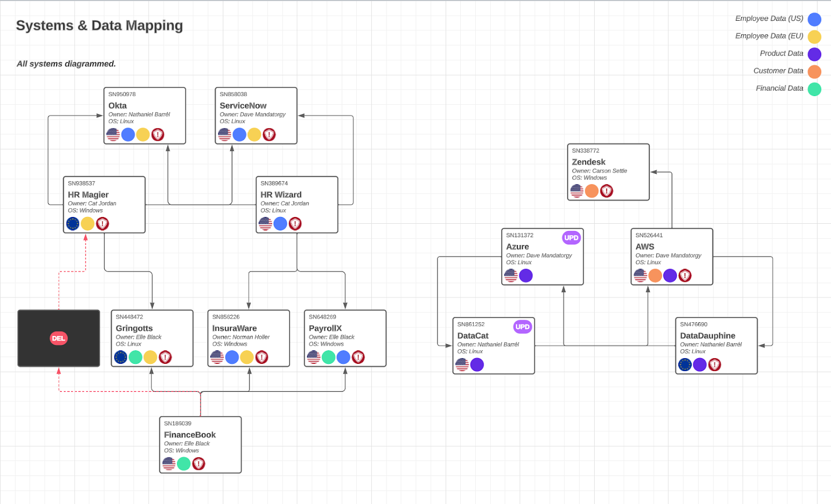Click the US flag icon in ServiceNow card
This screenshot has width=831, height=504.
[224, 134]
